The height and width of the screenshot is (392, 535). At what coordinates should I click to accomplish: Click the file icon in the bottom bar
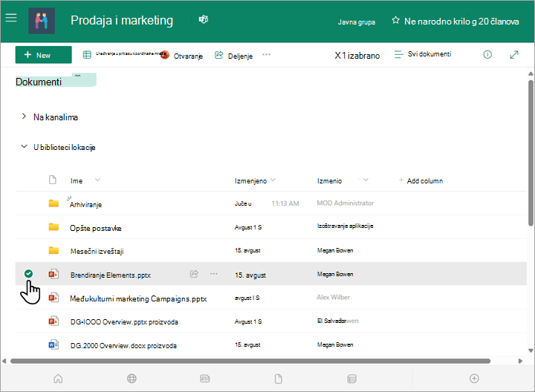[279, 379]
